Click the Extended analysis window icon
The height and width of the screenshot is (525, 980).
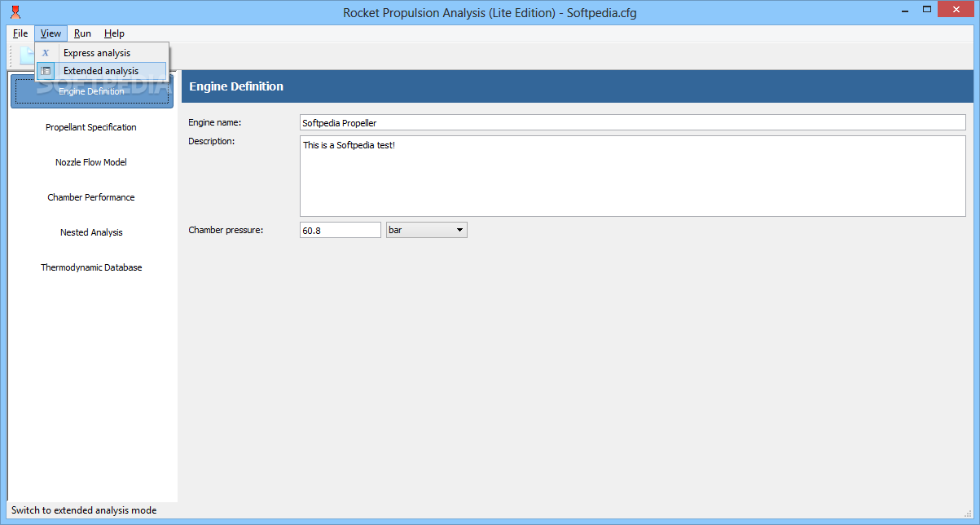pyautogui.click(x=46, y=71)
